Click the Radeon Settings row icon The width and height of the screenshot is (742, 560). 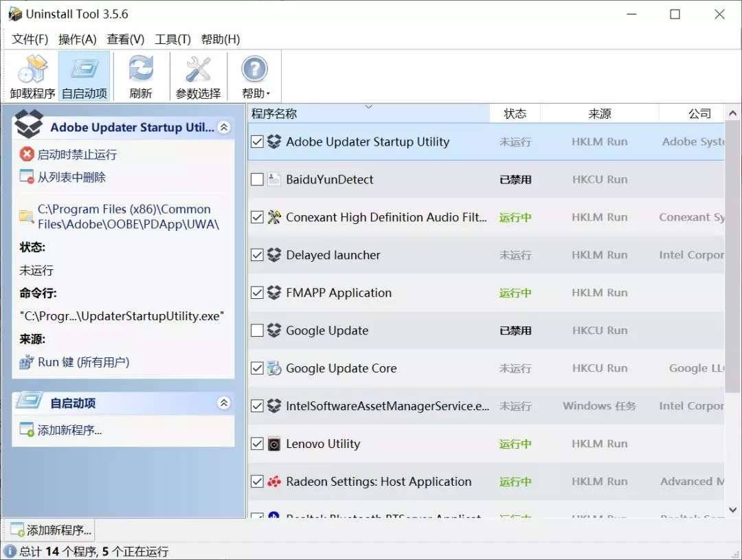pyautogui.click(x=274, y=482)
